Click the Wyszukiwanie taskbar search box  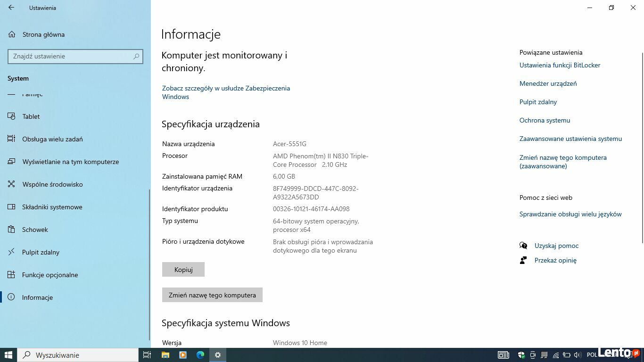tap(78, 355)
